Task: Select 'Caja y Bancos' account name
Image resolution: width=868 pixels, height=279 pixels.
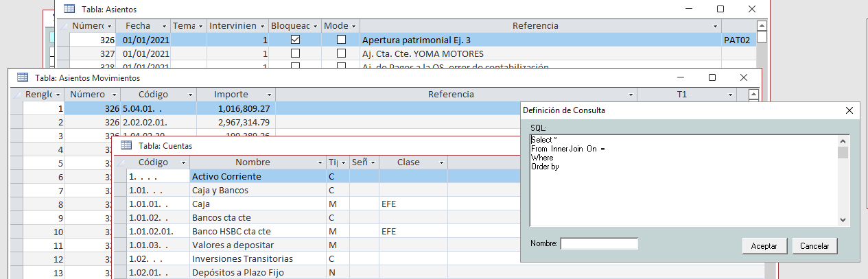Action: pyautogui.click(x=258, y=190)
